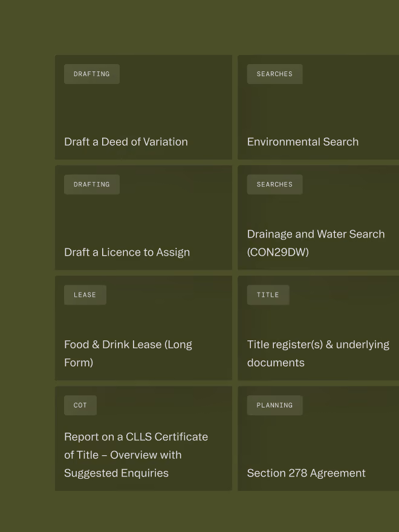Click SEARCHES tag above Environmental Search
Screen dimensions: 399x532
coord(275,74)
